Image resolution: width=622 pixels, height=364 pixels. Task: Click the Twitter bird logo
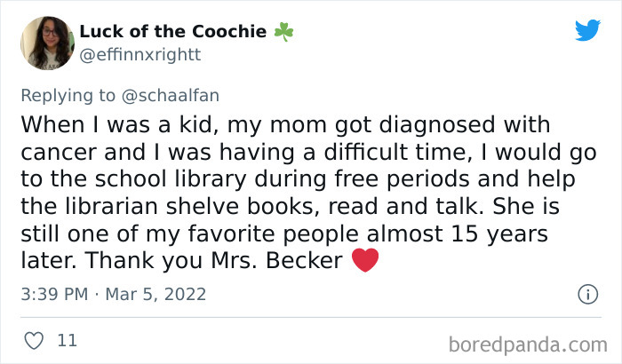(x=587, y=30)
